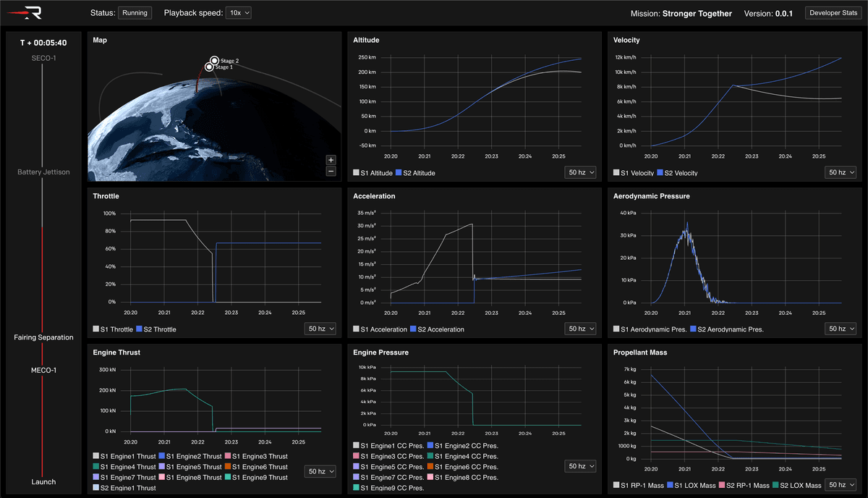
Task: Click the S1 Engine4 Thrust legend swatch
Action: point(96,467)
